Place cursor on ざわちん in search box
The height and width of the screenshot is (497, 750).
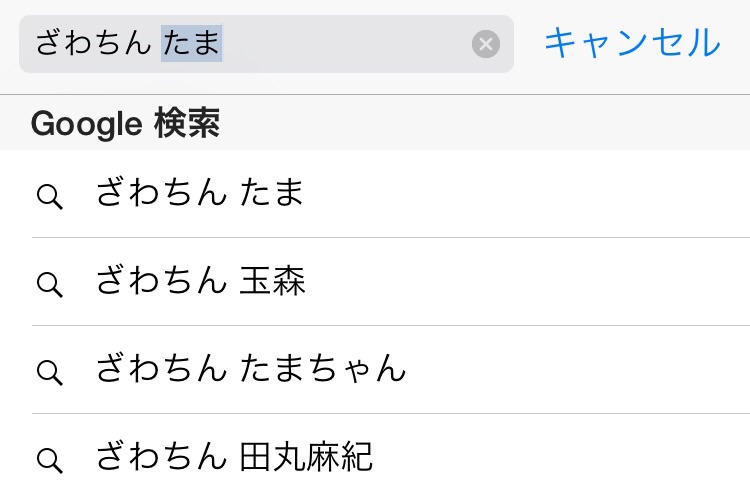click(x=93, y=43)
